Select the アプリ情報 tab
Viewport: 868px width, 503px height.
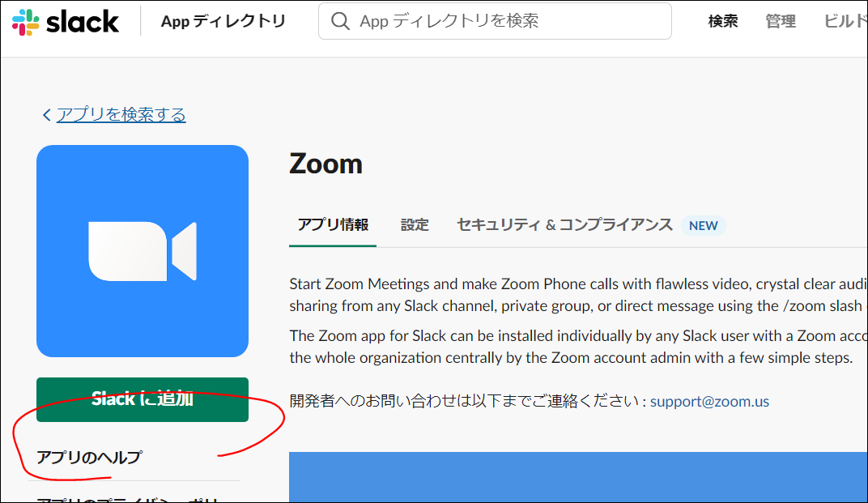point(333,225)
